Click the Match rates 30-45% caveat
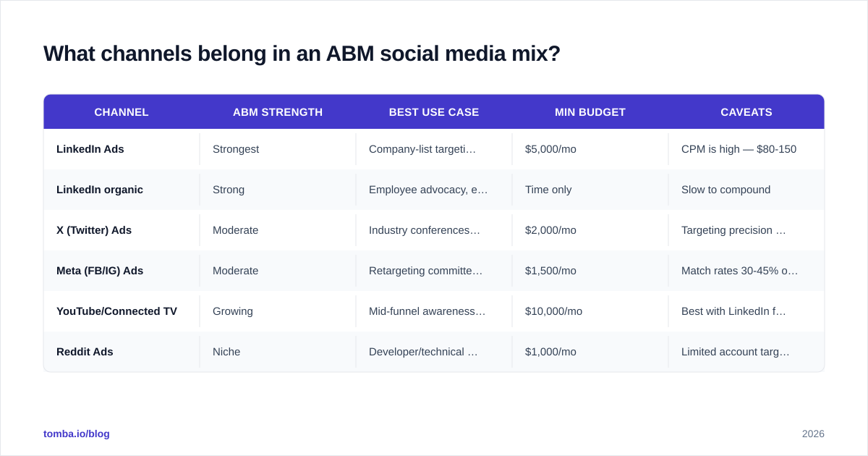 [740, 271]
